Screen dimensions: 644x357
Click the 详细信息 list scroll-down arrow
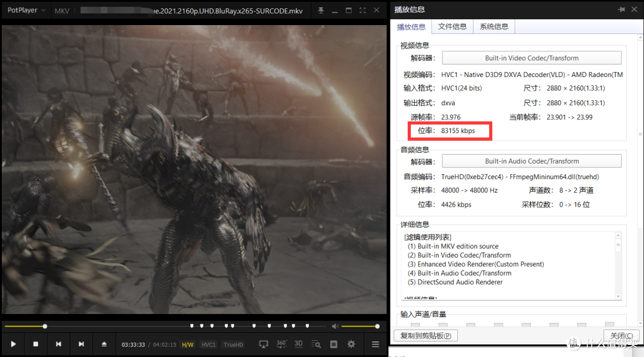click(x=618, y=297)
